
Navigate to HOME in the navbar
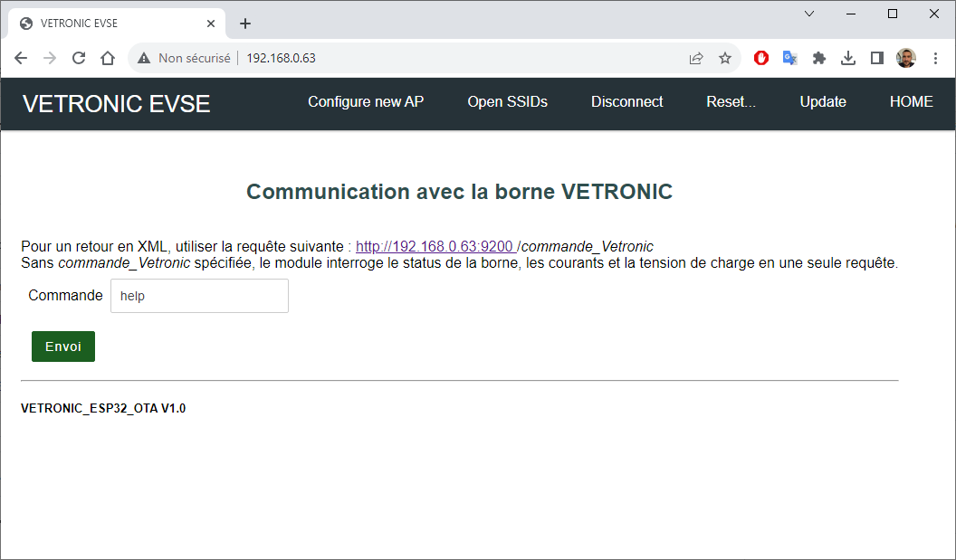(x=911, y=101)
